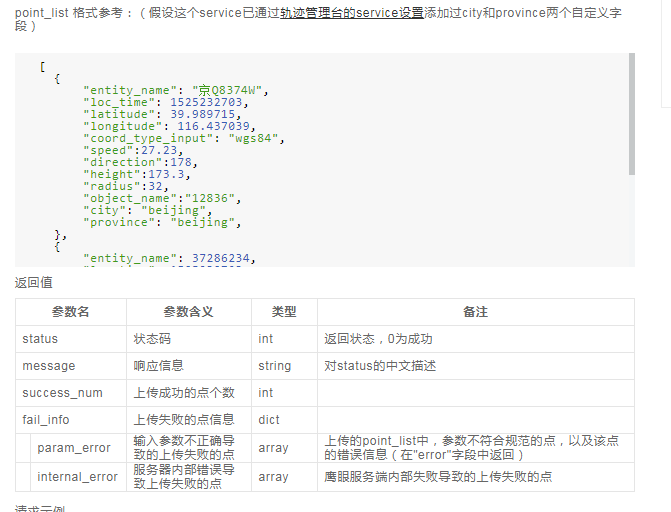Screen dimensions: 671x512
Task: Click the 状态码 meaning cell
Action: [x=189, y=339]
